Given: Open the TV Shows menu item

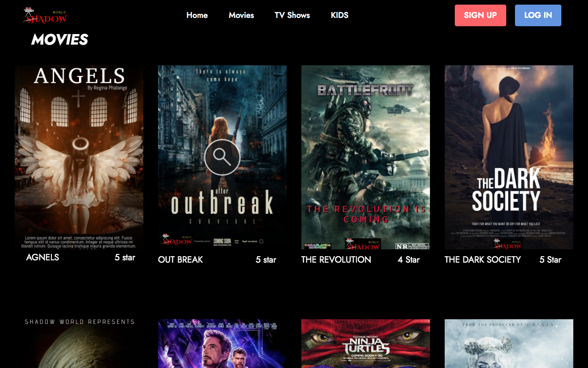Looking at the screenshot, I should coord(292,15).
